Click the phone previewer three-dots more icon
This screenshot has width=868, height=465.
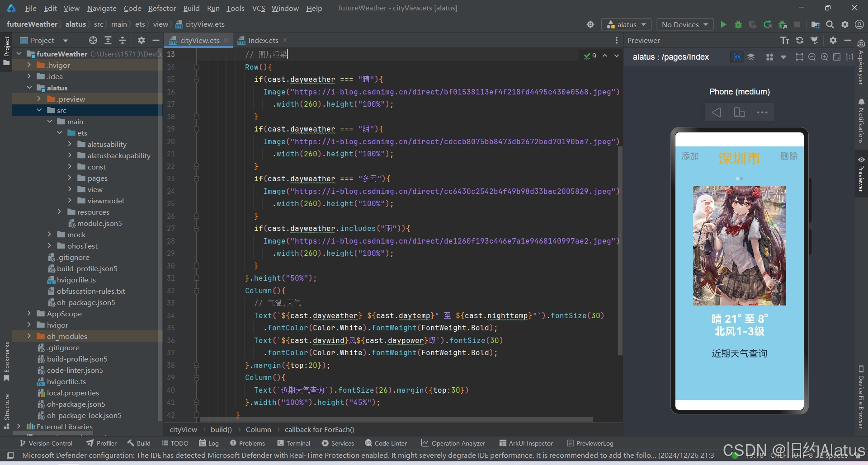point(762,112)
